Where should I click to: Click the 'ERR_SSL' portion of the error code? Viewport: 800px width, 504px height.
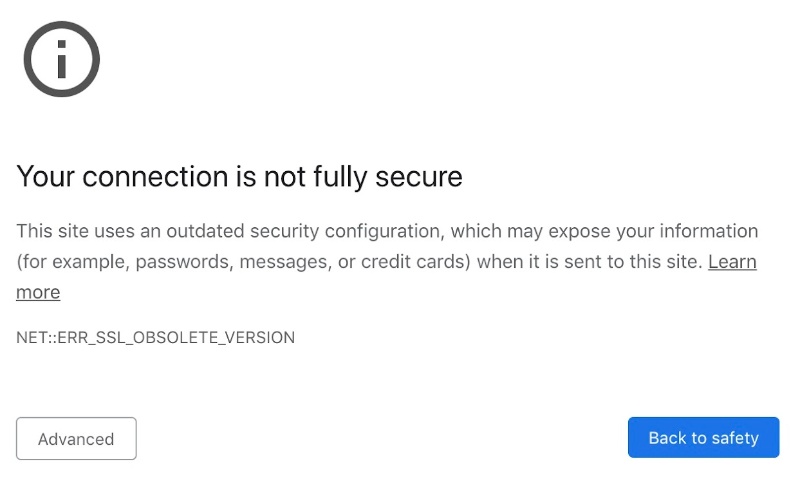tap(84, 338)
